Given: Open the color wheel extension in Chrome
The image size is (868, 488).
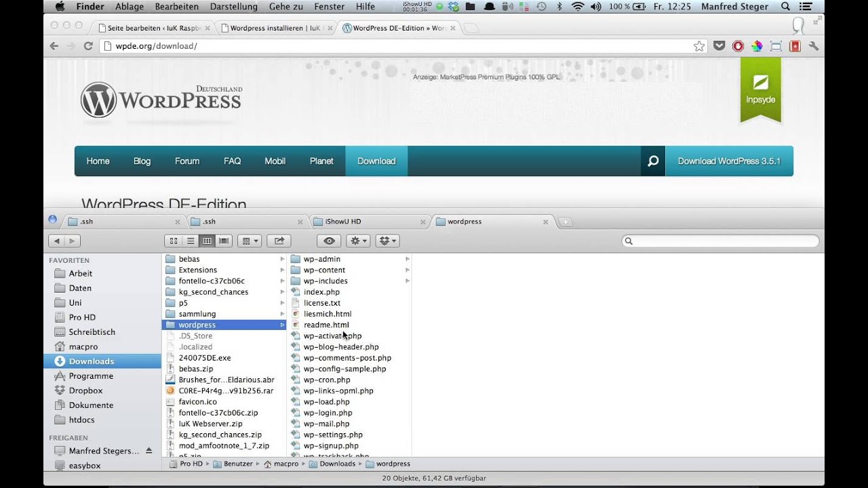Looking at the screenshot, I should tap(757, 46).
